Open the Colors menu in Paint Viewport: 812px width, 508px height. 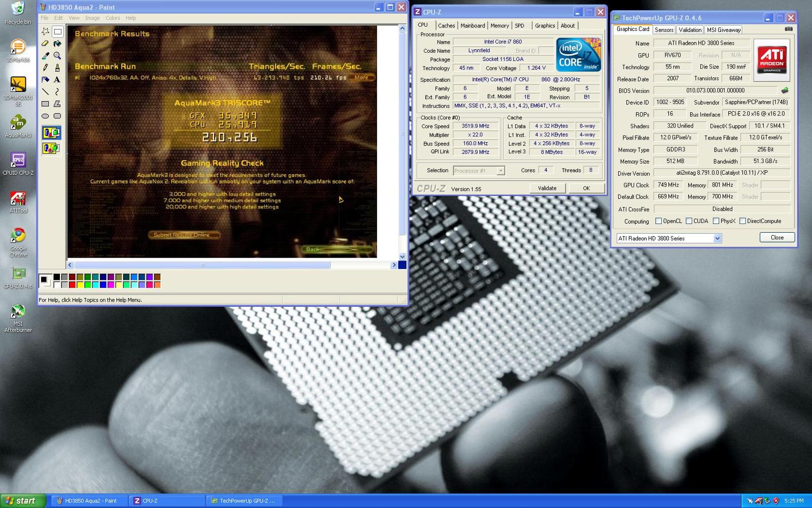[113, 18]
